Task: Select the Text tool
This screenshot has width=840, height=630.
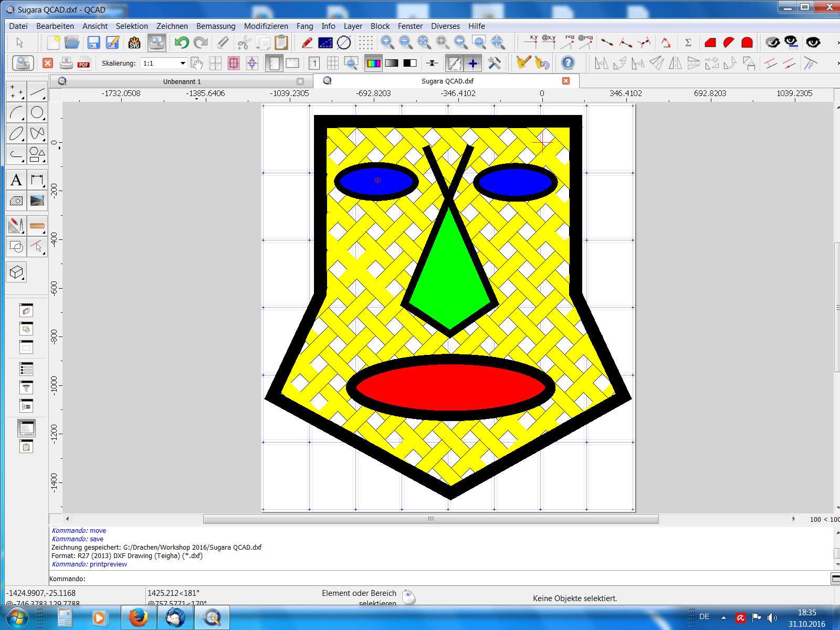Action: tap(16, 181)
